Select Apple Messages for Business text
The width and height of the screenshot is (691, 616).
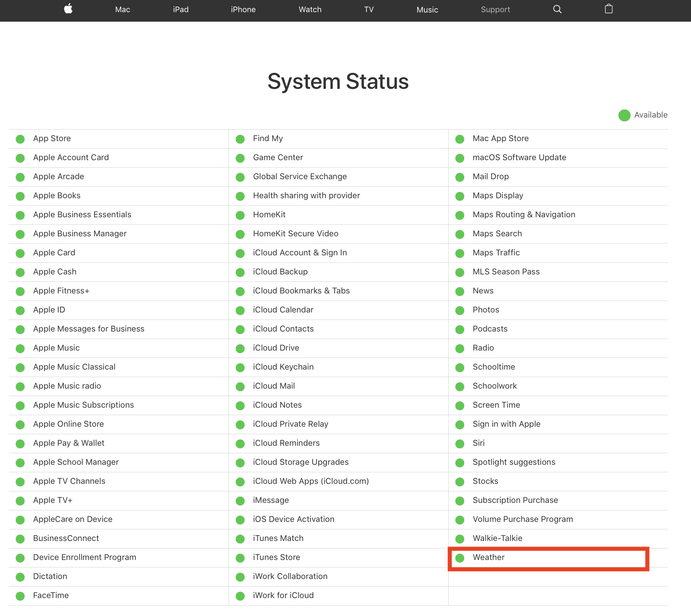coord(89,329)
